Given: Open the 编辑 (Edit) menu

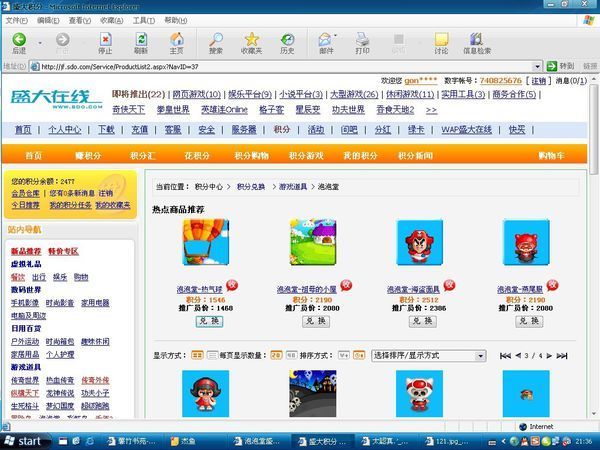Looking at the screenshot, I should [x=48, y=20].
